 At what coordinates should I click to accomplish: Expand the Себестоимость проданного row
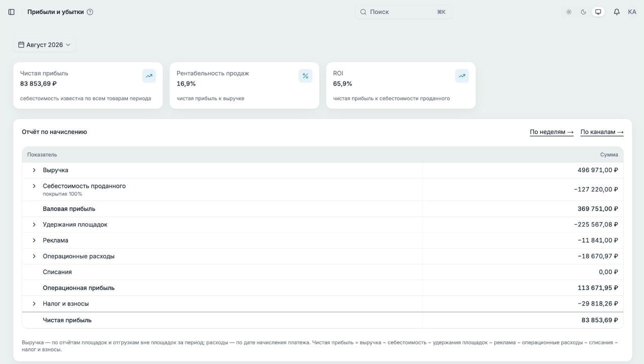34,186
